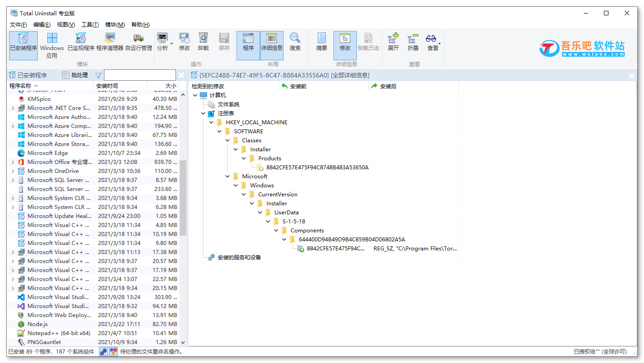Viewport: 644px width, 363px height.
Task: Select the 已安装程序 module icon
Action: [23, 45]
